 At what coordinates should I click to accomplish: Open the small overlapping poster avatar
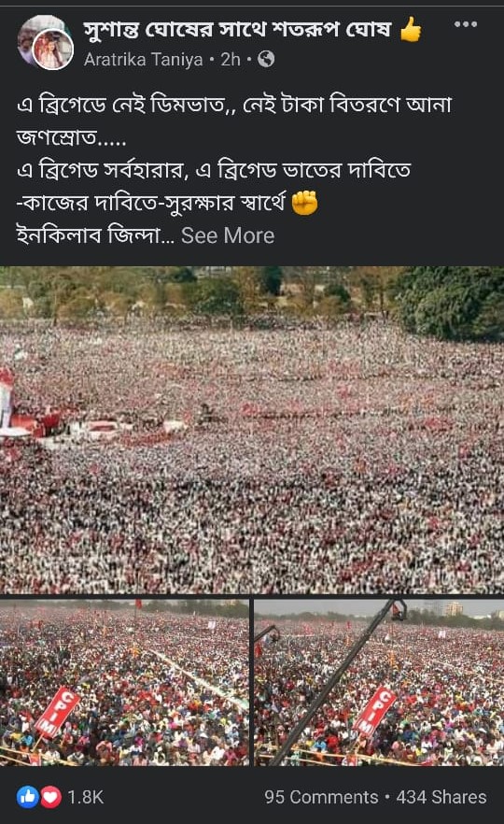53,50
